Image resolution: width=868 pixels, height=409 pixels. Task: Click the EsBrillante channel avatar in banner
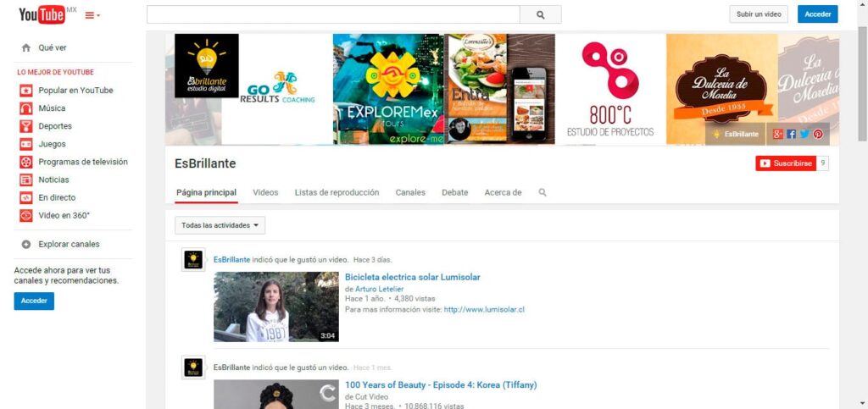click(x=207, y=66)
